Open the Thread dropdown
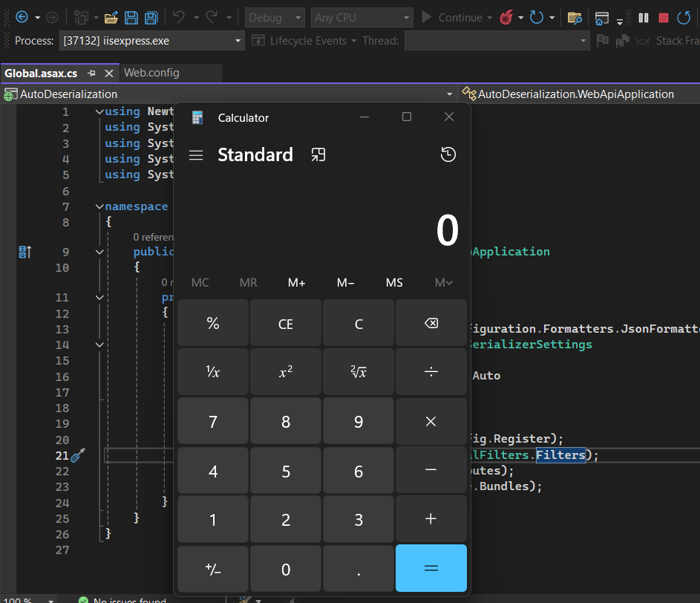Screen dimensions: 700x603 coord(497,41)
